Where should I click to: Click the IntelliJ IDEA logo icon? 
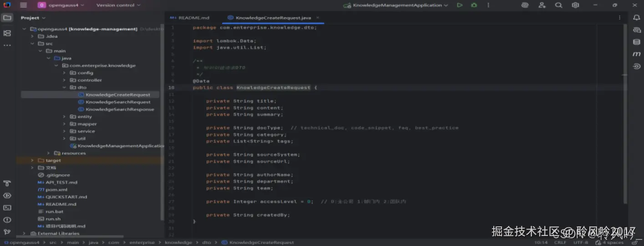coord(6,5)
